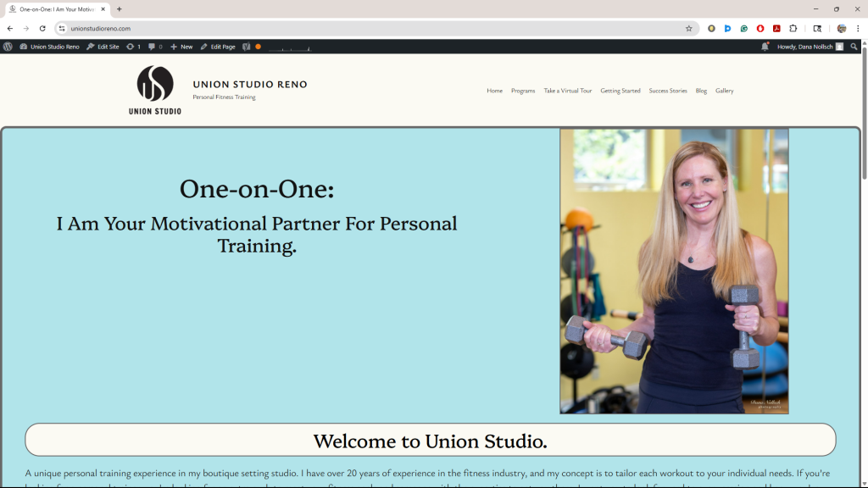
Task: Expand the Howdy, Dana Nollsch account menu
Action: 810,47
